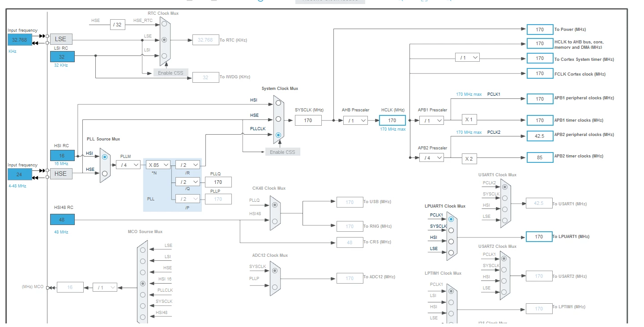
Task: Click APB2 timer clocks 85 box
Action: [x=540, y=157]
